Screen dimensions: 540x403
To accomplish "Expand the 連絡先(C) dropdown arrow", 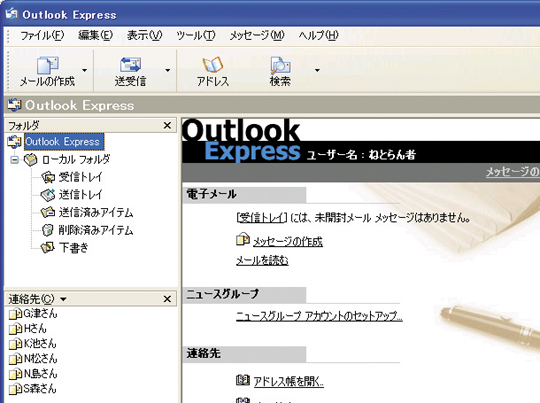I will coord(63,299).
